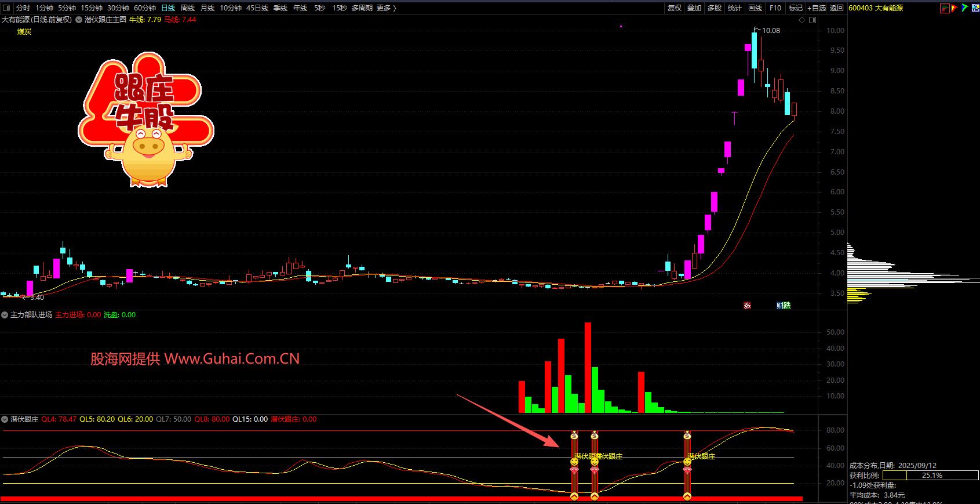Expand the 潜伏跟庄 sub-indicator dropdown
This screenshot has height=504, width=980.
5,419
